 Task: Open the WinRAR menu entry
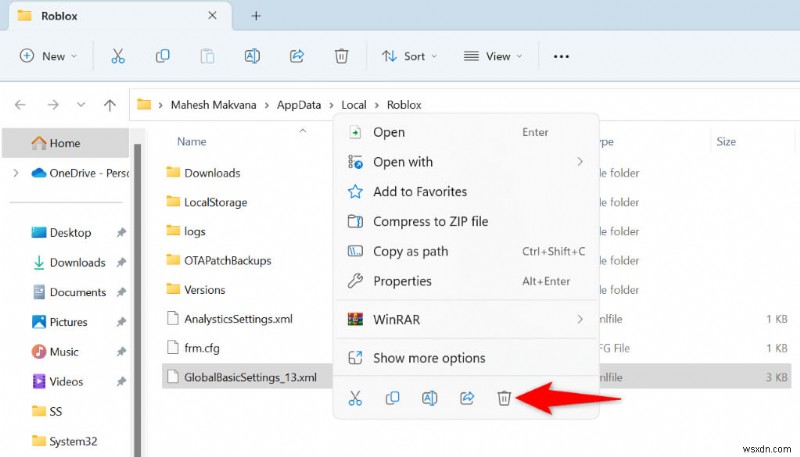466,319
